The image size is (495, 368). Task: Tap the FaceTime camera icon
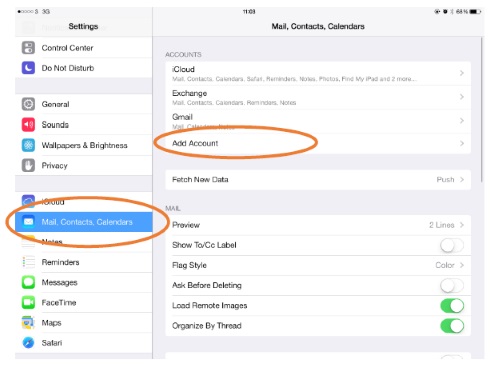click(x=28, y=303)
